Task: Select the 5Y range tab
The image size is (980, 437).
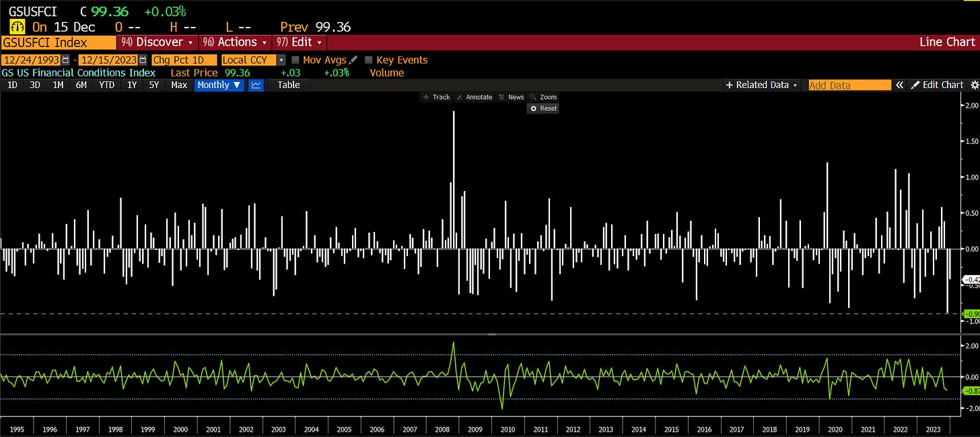Action: click(154, 85)
